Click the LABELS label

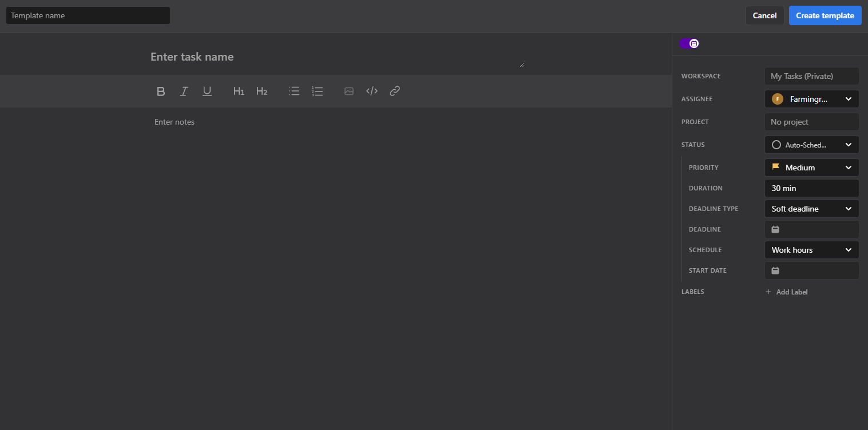[693, 292]
